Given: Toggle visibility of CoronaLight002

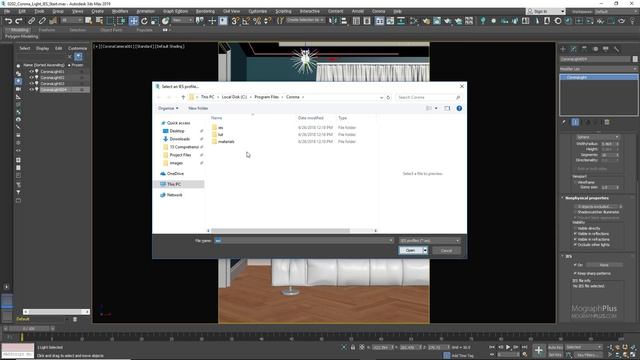Looking at the screenshot, I should (31, 78).
